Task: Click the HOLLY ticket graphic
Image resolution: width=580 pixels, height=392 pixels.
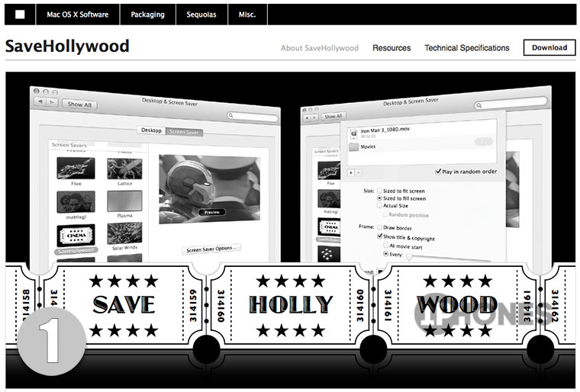Action: (x=290, y=305)
